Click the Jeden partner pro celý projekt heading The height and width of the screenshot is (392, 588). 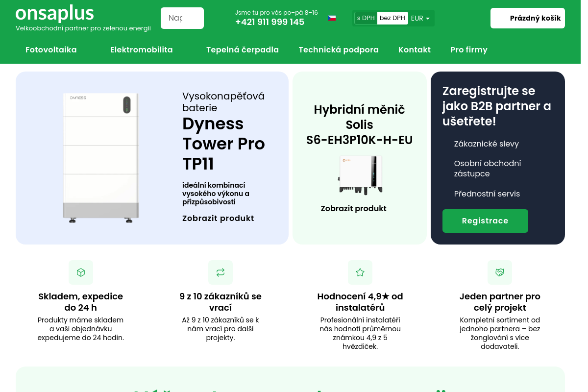tap(500, 302)
